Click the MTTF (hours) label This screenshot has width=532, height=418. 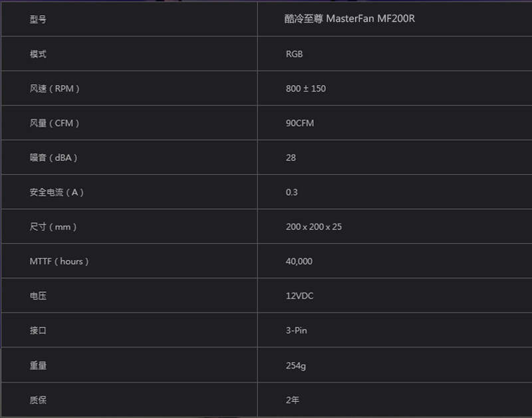pos(59,261)
